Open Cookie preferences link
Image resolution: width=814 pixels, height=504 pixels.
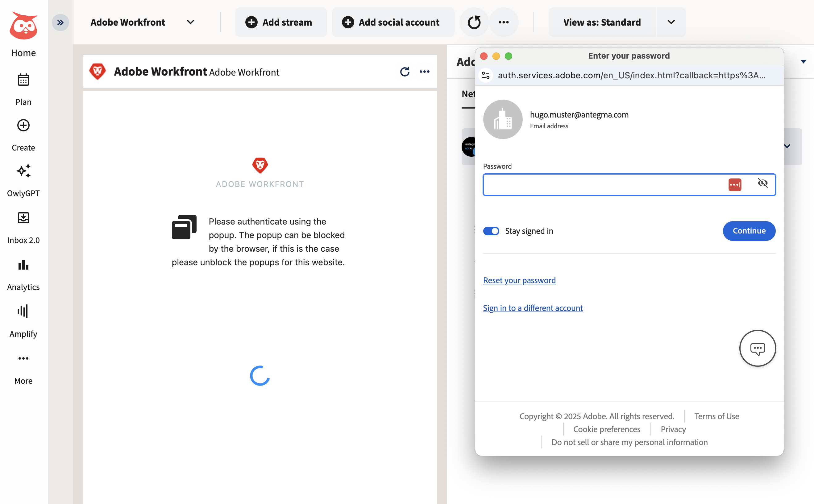[607, 429]
